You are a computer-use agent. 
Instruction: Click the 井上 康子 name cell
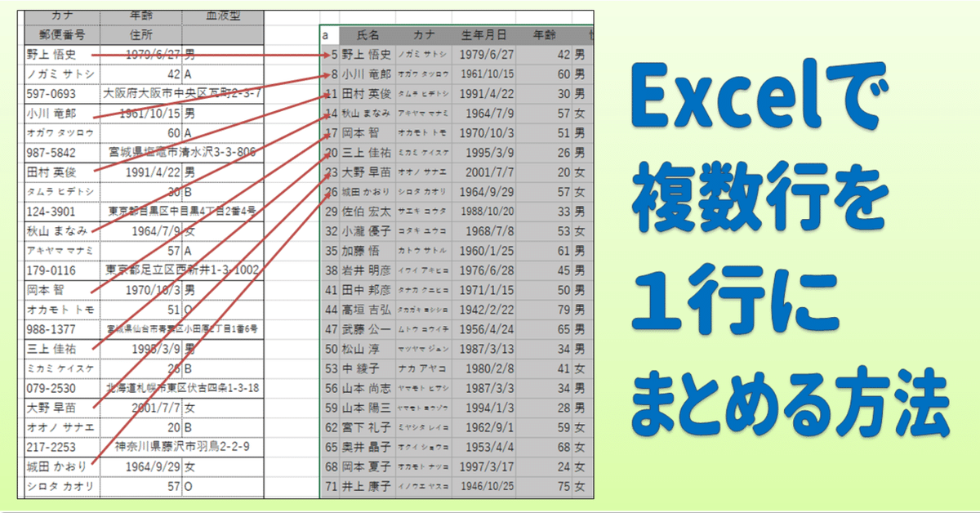(367, 487)
